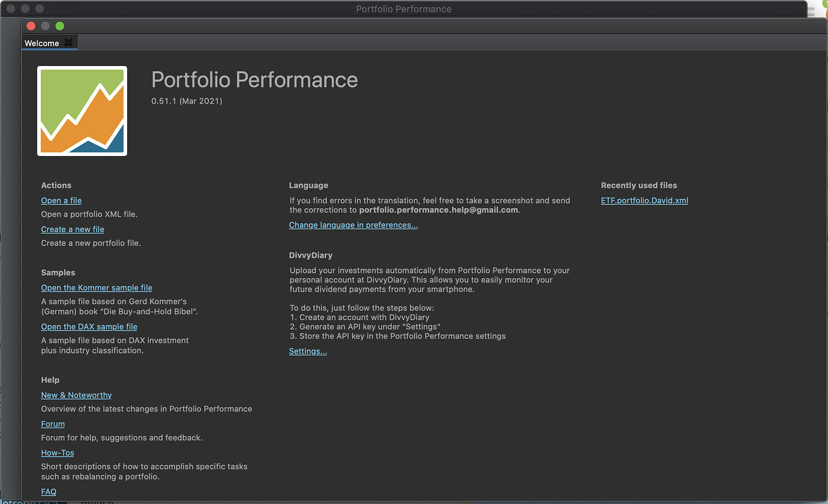Click the Portfolio Performance heading text
828x504 pixels.
pyautogui.click(x=254, y=80)
